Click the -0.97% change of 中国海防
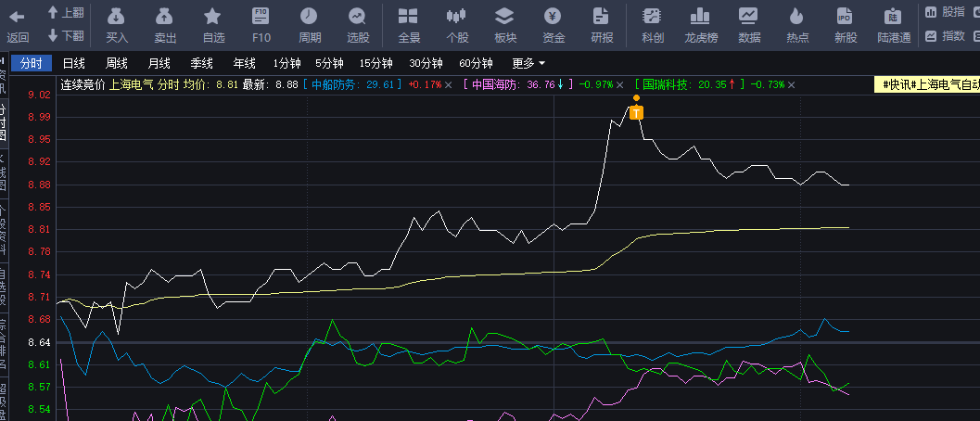 [x=595, y=84]
